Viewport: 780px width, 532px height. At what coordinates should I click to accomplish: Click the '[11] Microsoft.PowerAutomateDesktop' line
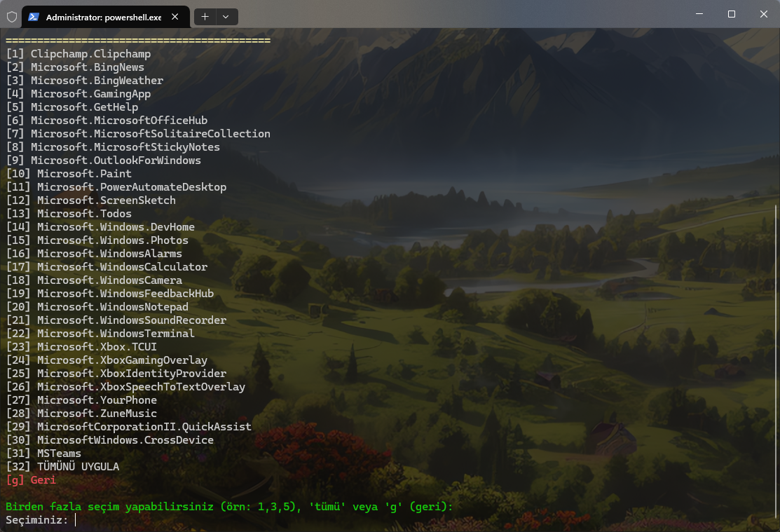(x=116, y=187)
